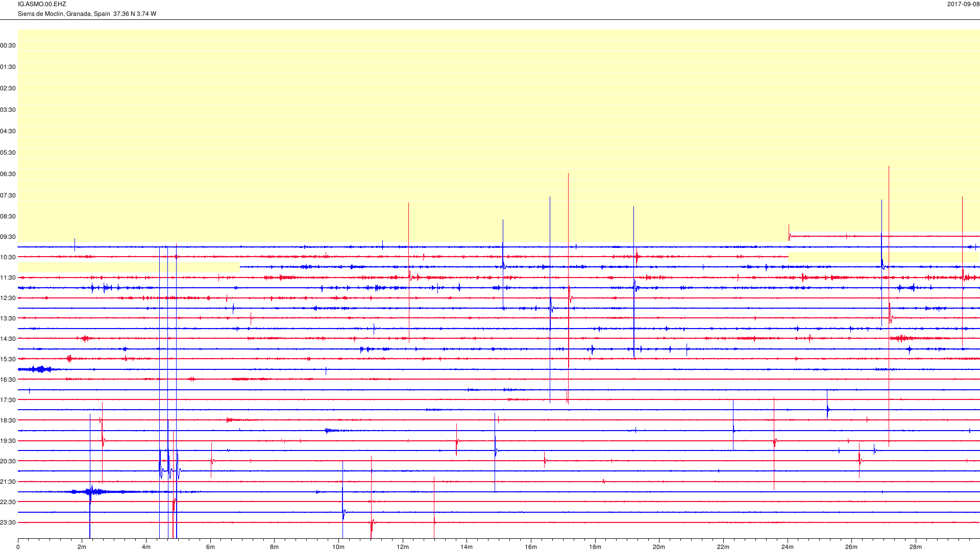Click the 28m axis tick label

click(916, 547)
